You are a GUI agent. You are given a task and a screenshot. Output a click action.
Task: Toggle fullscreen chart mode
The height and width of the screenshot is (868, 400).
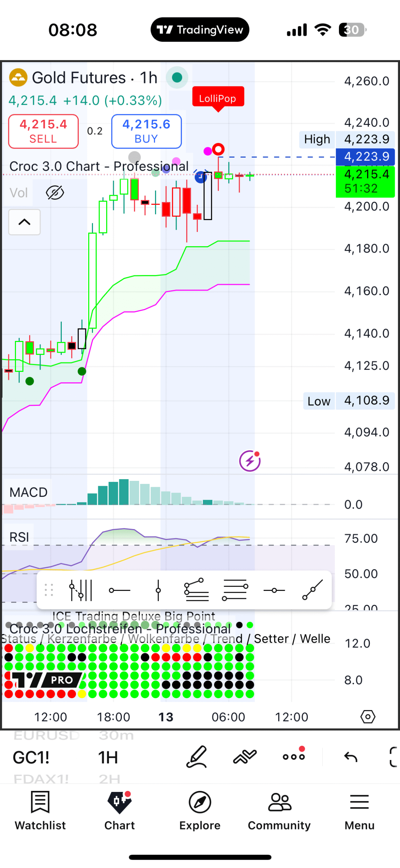(393, 757)
